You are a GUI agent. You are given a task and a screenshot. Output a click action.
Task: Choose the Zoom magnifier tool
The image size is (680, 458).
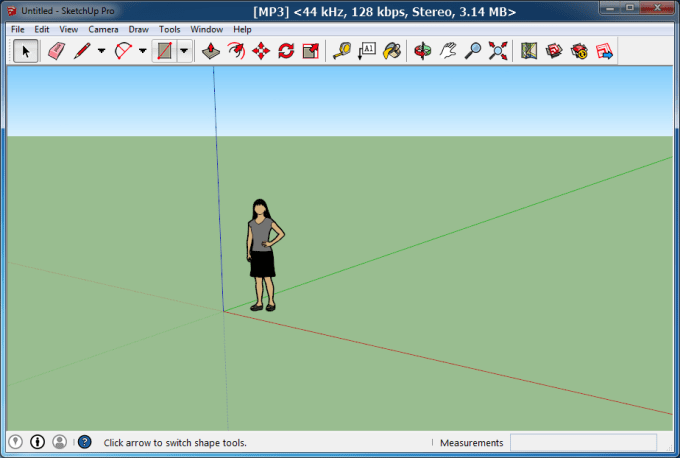pos(473,51)
